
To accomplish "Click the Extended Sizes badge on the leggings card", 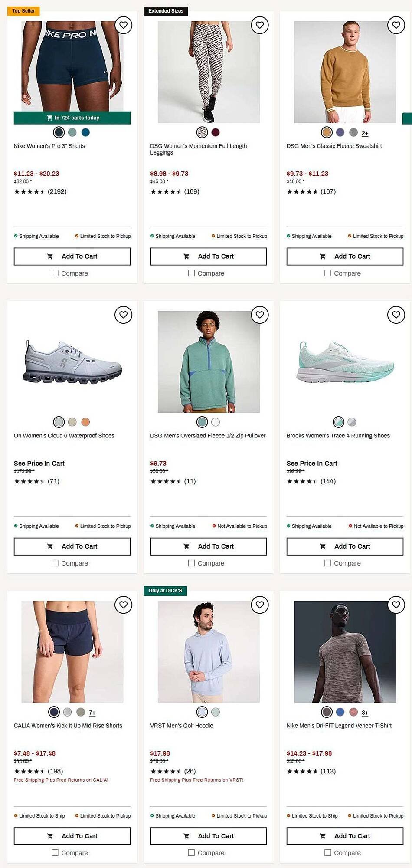I will [166, 11].
